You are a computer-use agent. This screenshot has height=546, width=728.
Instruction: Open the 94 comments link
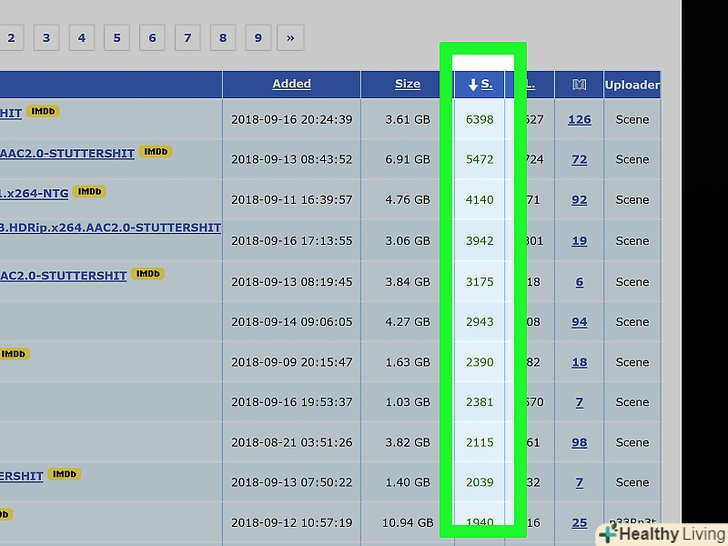click(579, 322)
